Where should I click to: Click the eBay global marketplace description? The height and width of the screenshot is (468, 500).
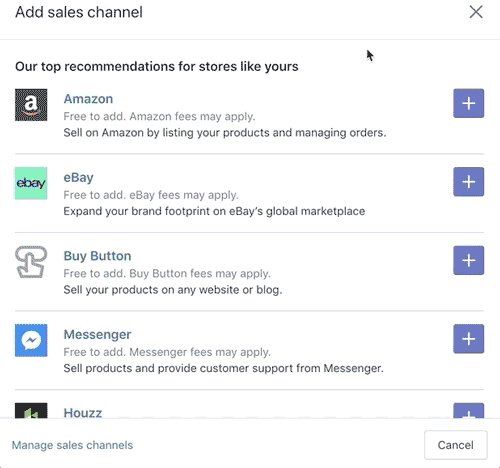coord(214,211)
